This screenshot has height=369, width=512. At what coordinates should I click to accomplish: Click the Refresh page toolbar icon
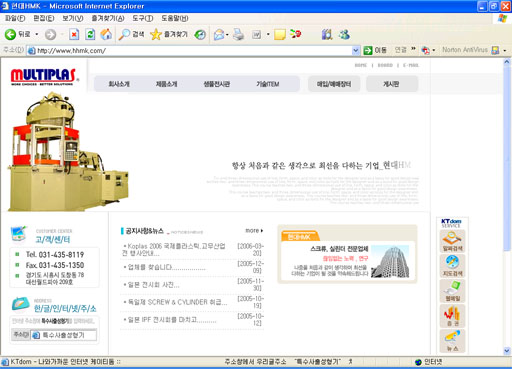(x=90, y=34)
